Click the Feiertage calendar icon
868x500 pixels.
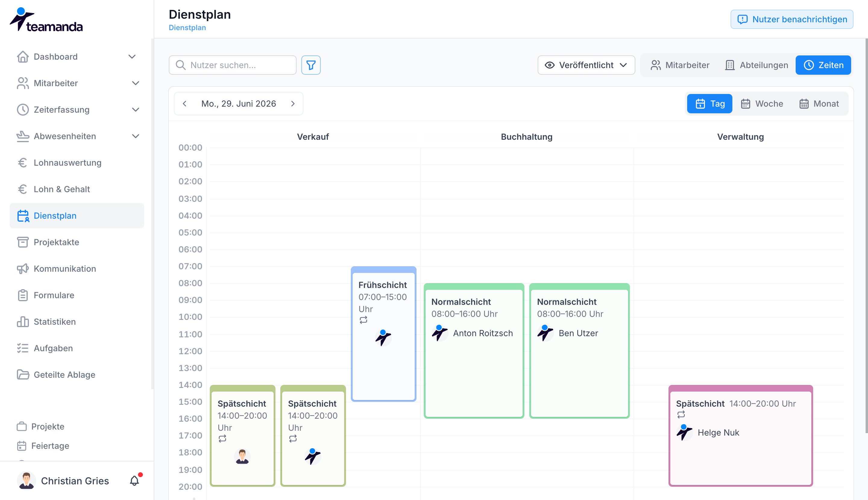click(x=22, y=446)
